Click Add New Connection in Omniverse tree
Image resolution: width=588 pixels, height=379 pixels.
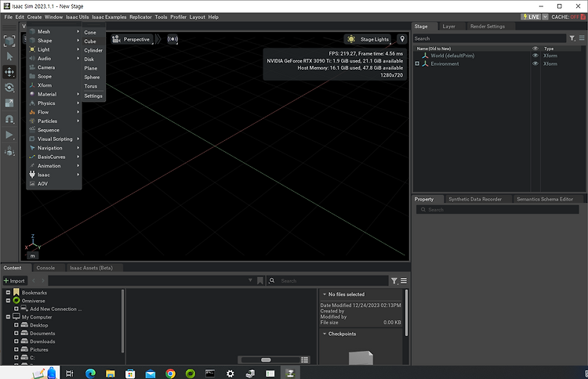click(x=56, y=309)
